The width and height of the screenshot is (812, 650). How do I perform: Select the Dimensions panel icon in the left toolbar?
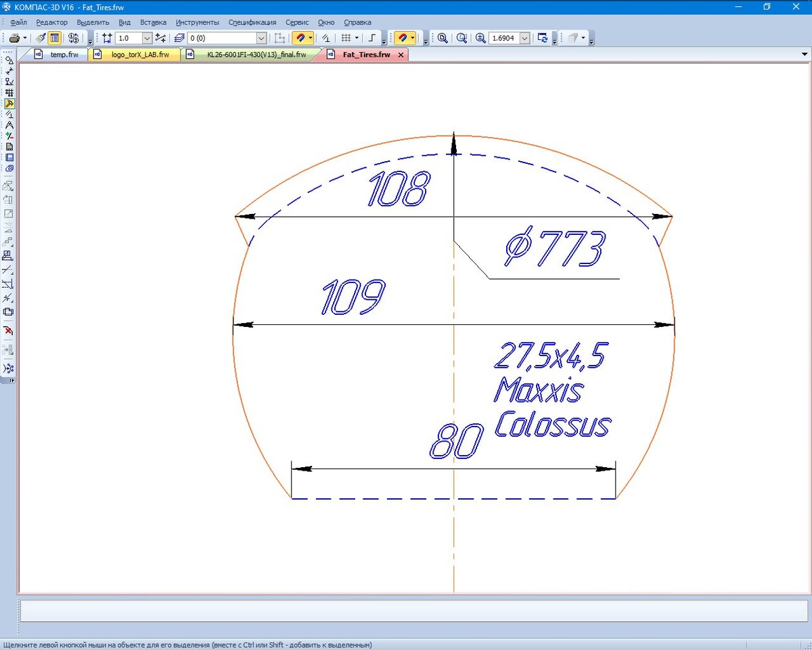click(x=9, y=71)
